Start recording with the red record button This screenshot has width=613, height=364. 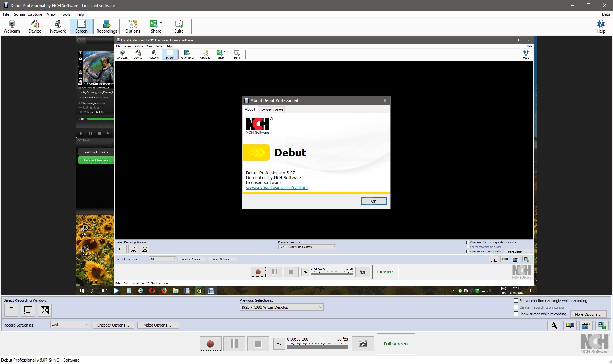(210, 344)
